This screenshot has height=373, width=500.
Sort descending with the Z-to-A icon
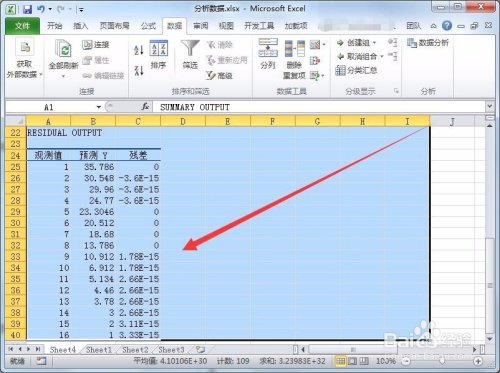(139, 70)
